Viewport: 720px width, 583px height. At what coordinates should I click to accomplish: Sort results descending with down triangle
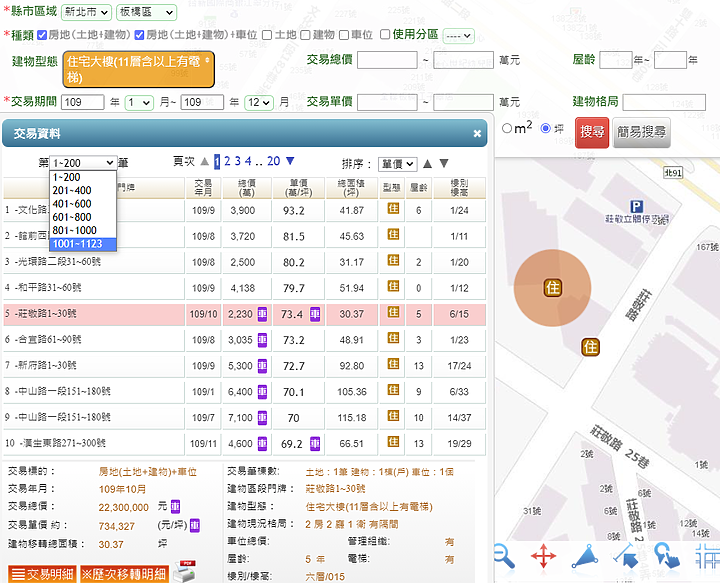click(x=444, y=163)
